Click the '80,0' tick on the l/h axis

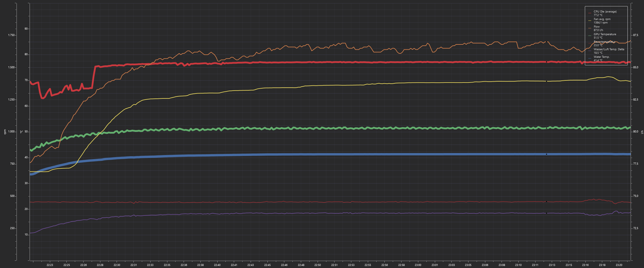[636, 132]
